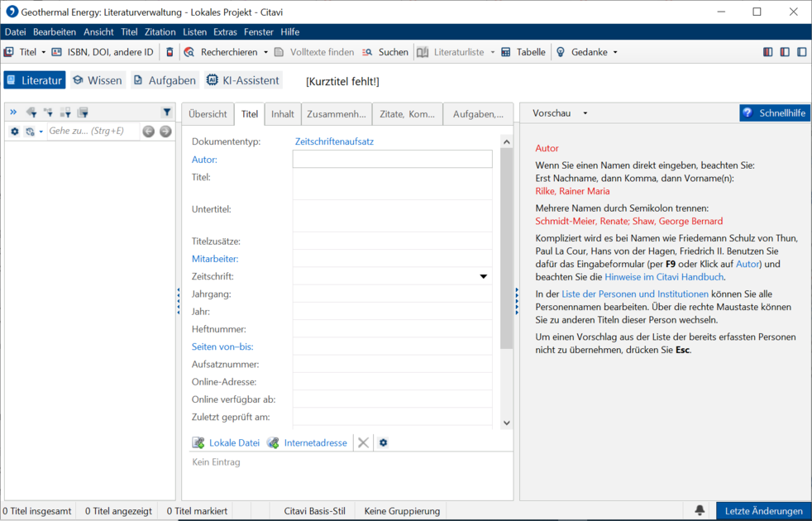Toggle the middle panel layout icon
The height and width of the screenshot is (521, 812).
(785, 52)
